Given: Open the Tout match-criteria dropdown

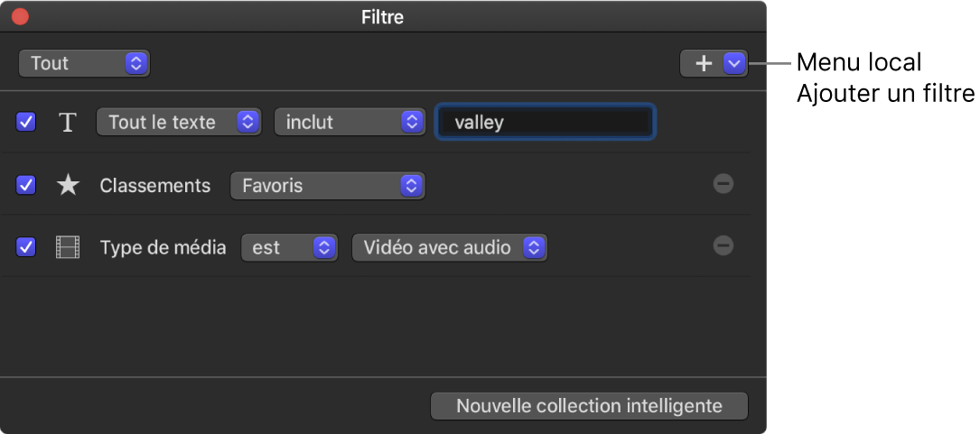Looking at the screenshot, I should pos(83,63).
